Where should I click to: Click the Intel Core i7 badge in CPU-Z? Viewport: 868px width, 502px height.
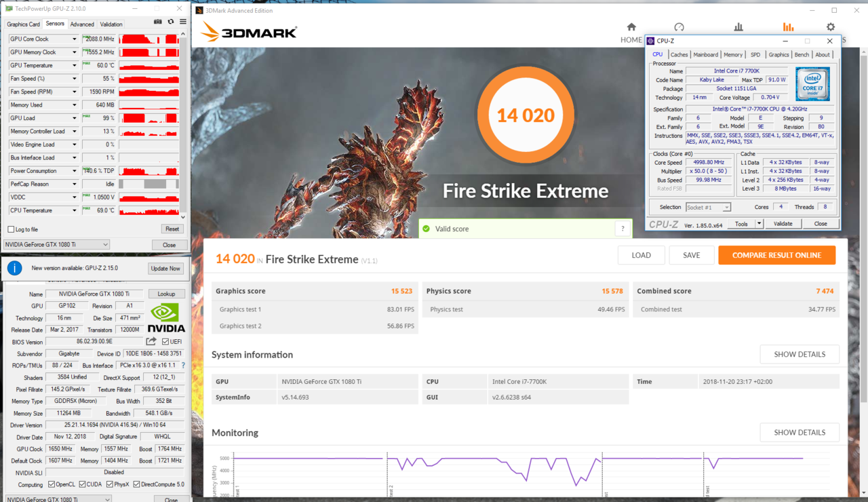point(812,84)
